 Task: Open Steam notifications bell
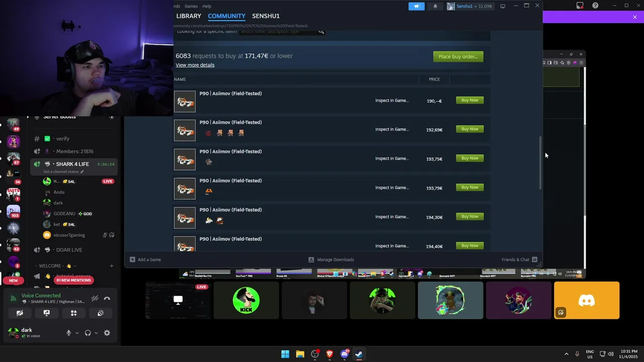click(x=435, y=6)
